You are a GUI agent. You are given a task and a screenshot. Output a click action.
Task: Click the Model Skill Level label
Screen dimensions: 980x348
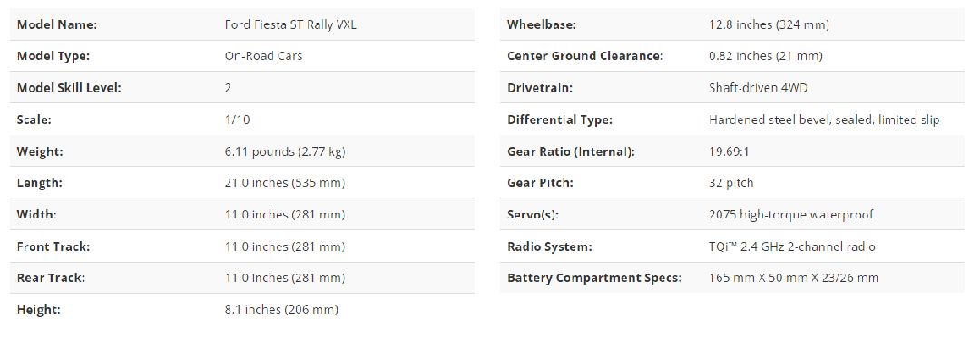pos(69,87)
